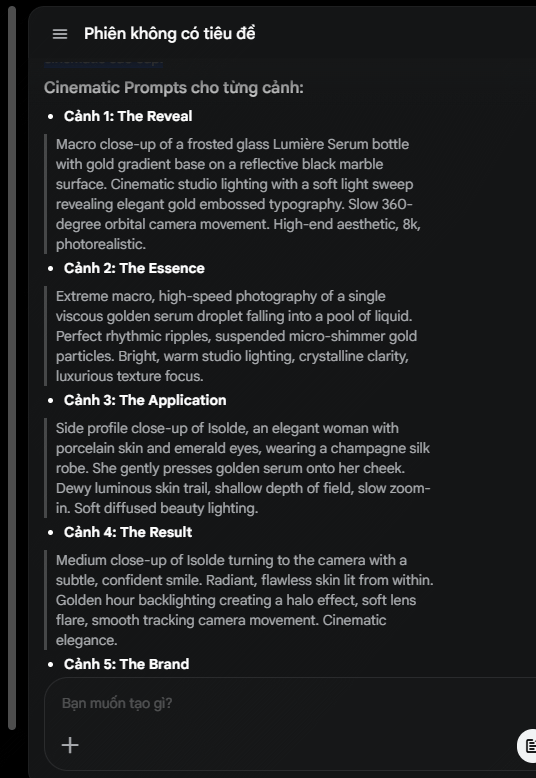Viewport: 536px width, 778px height.
Task: Select the 'Cảnh 1: The Reveal' heading
Action: (128, 116)
